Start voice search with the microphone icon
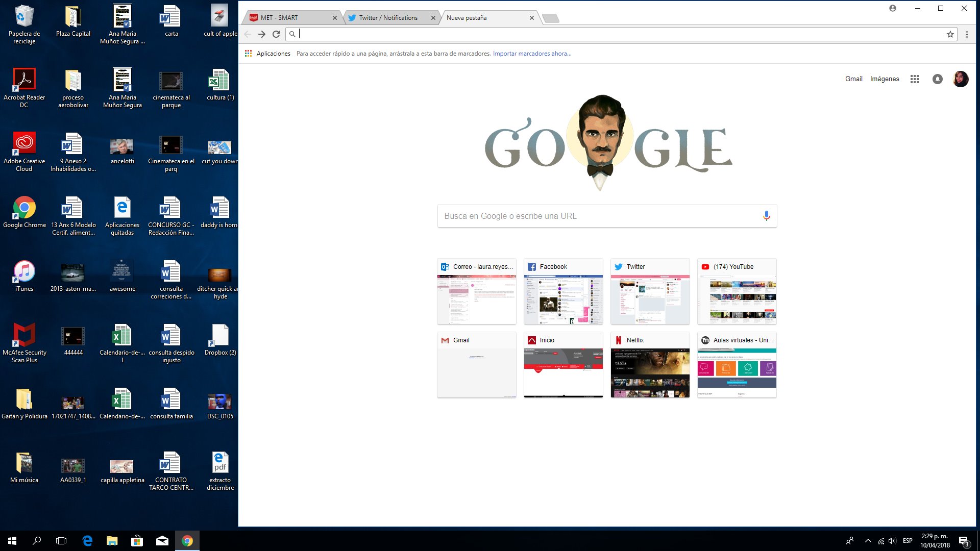 [766, 216]
